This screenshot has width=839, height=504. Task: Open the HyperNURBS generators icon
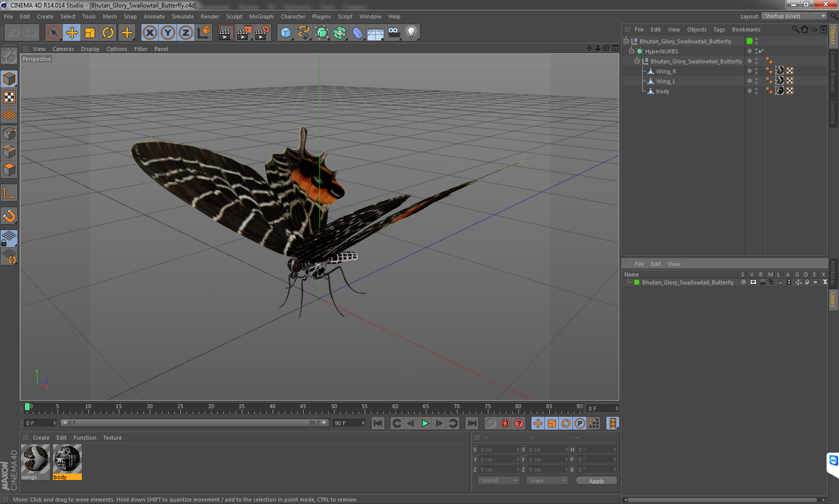pyautogui.click(x=322, y=33)
